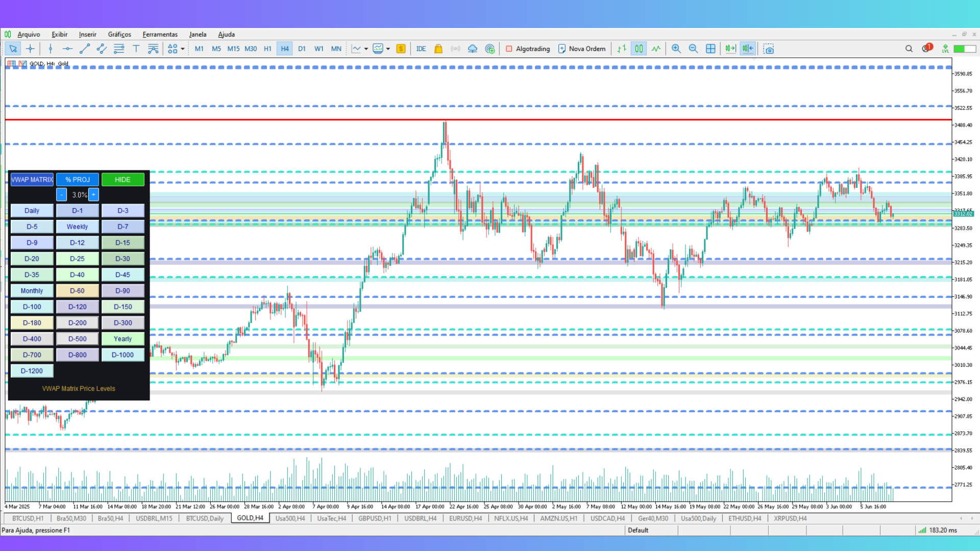Pick the trendline drawing tool
Screen dimensions: 980x551
(x=85, y=49)
